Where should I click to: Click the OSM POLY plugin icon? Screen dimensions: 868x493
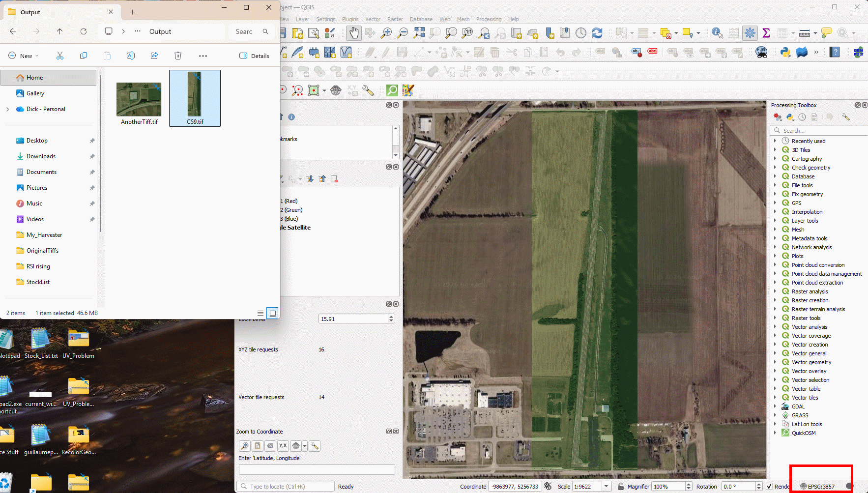(x=858, y=52)
